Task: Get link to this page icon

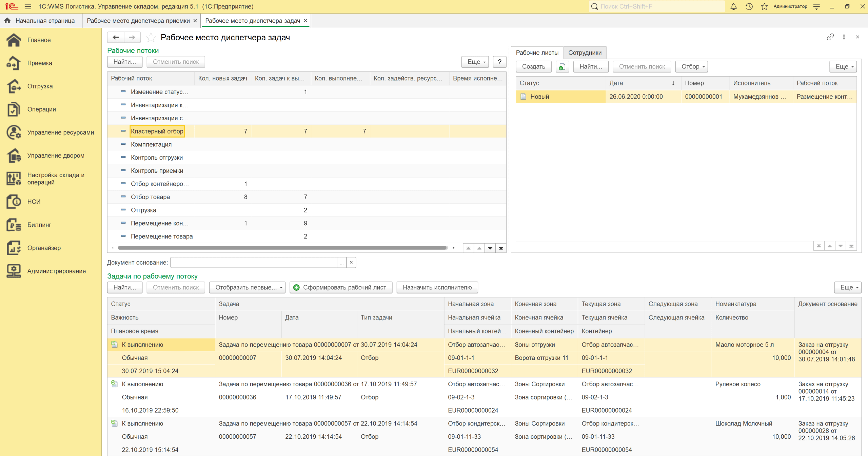Action: 830,37
